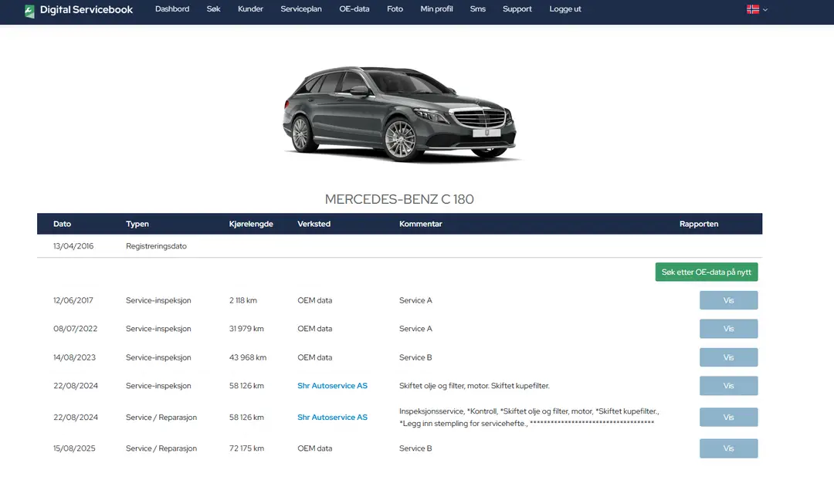
Task: Click the Inspeksjonsservice comment text
Action: [x=529, y=418]
